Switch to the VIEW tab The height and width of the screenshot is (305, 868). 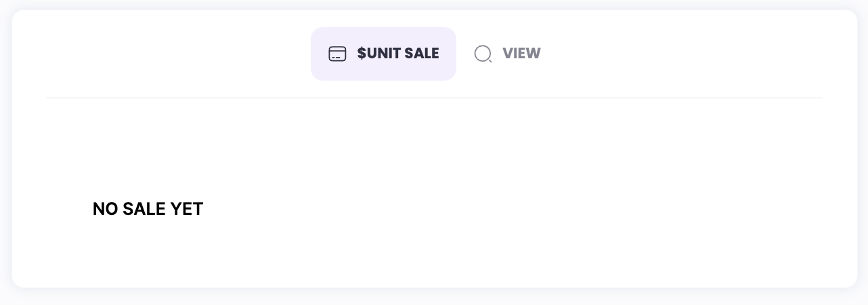click(507, 54)
